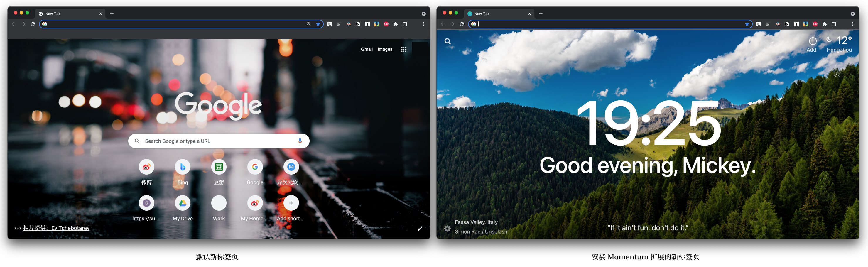This screenshot has width=868, height=267.
Task: Click the zoom magnifier in left address bar
Action: click(308, 24)
